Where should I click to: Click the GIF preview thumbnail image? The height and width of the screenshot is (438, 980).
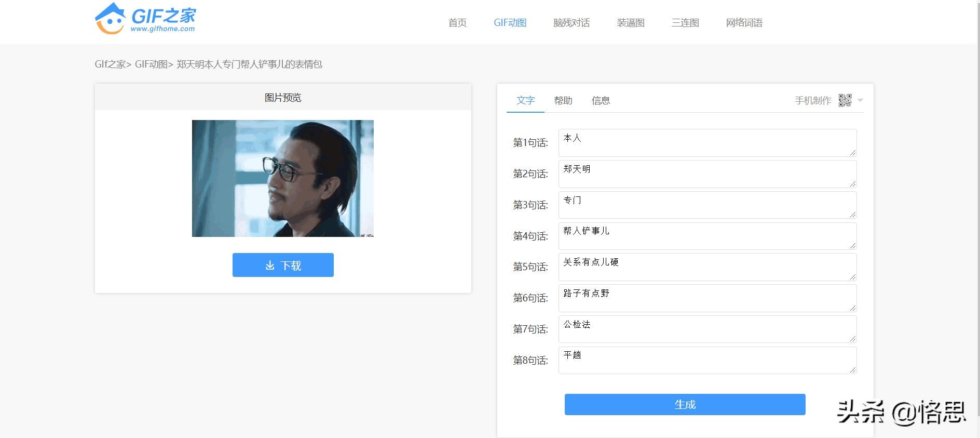click(283, 178)
